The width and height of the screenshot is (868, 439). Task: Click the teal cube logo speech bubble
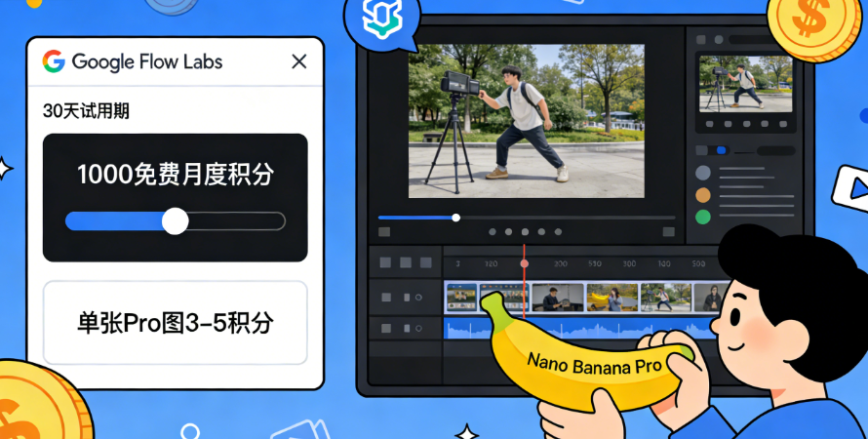382,20
